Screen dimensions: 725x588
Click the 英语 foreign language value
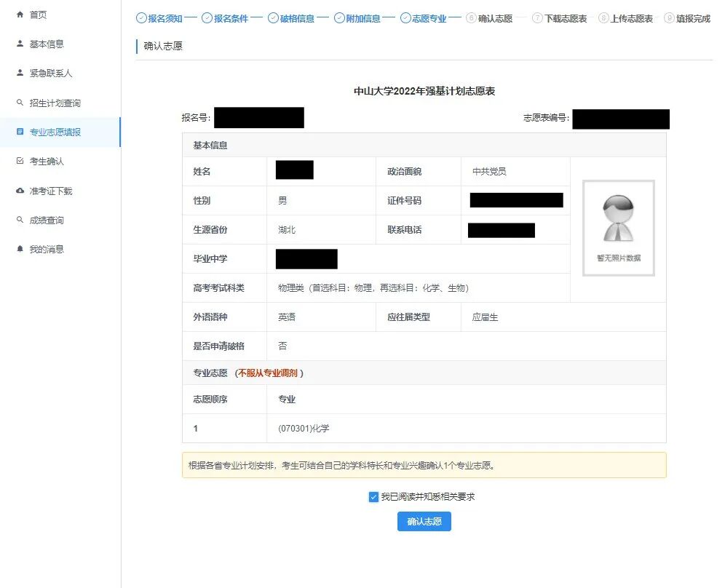287,317
